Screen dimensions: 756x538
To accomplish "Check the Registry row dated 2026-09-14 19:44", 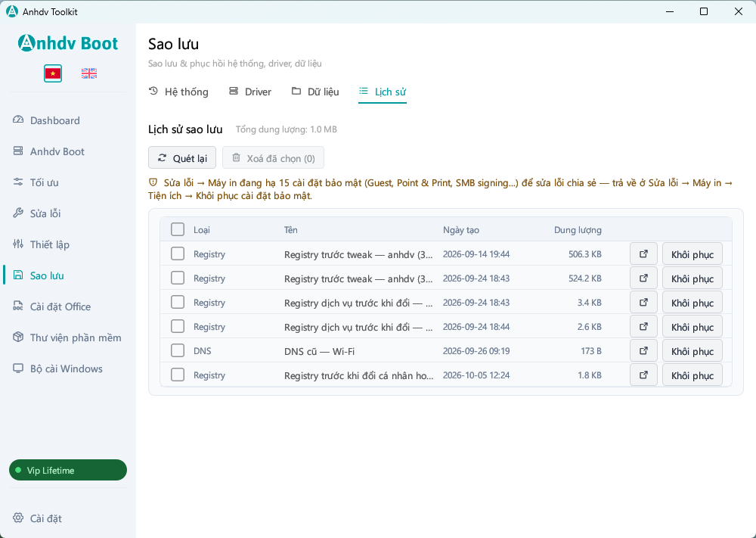I will [178, 253].
